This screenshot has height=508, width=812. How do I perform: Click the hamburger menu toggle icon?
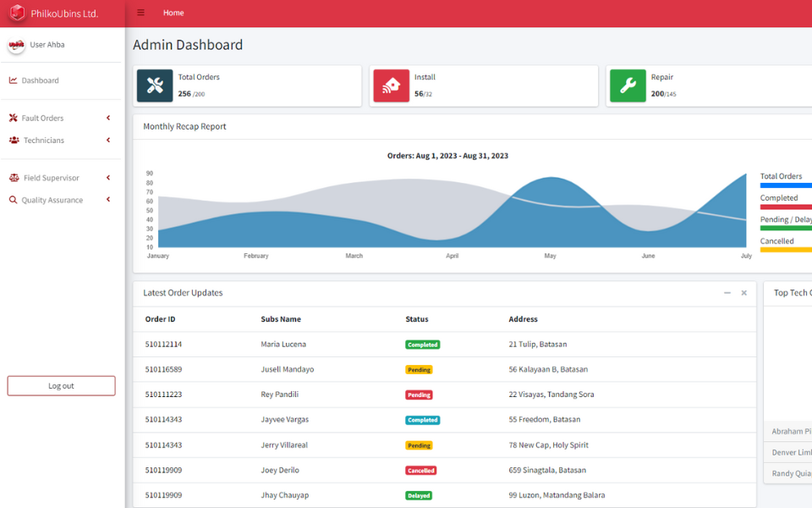(x=140, y=13)
